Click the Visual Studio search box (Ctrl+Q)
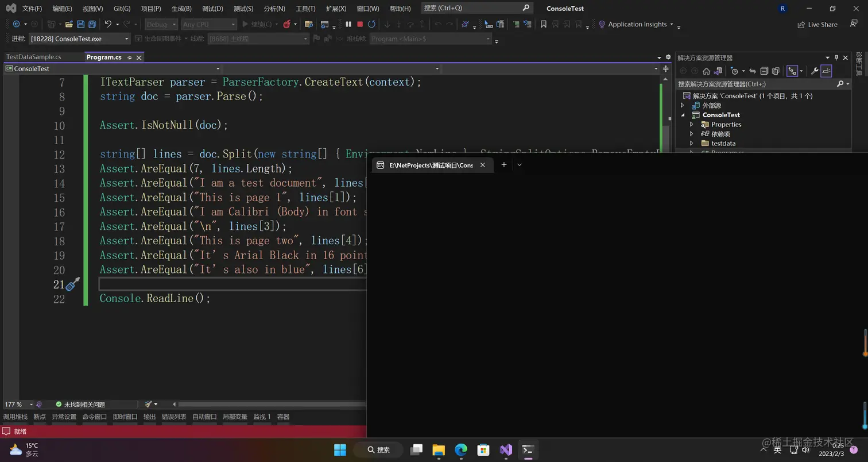This screenshot has width=868, height=462. click(476, 8)
